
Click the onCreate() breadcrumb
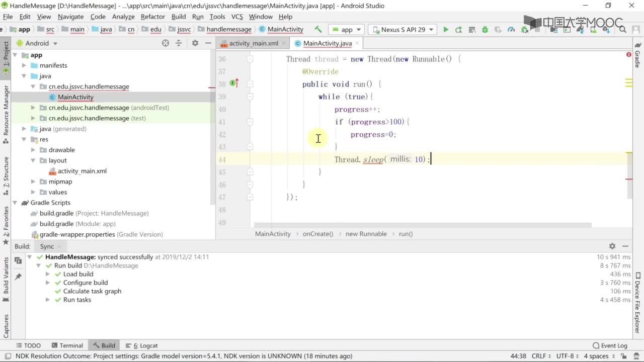point(318,234)
